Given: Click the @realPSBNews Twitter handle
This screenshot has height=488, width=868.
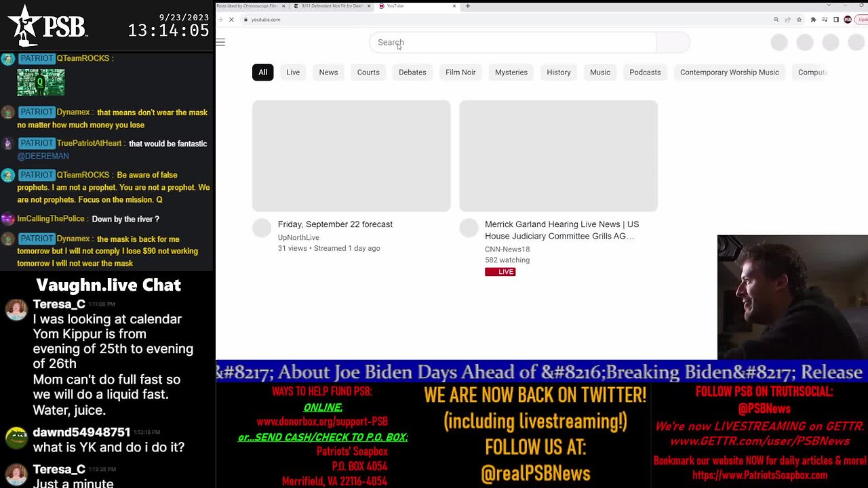Looking at the screenshot, I should (x=536, y=473).
